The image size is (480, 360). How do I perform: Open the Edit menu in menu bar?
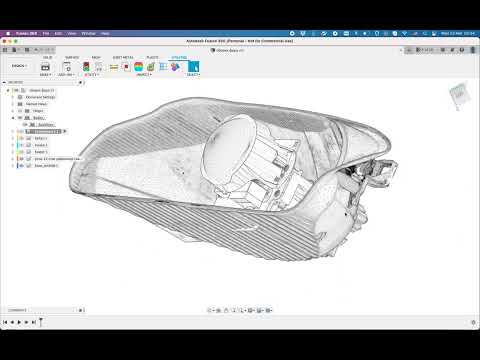click(58, 33)
